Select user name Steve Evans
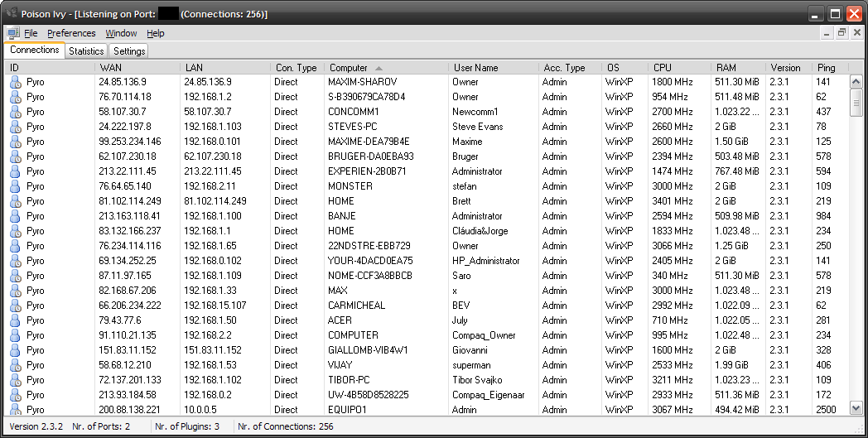The image size is (868, 438). [x=478, y=127]
